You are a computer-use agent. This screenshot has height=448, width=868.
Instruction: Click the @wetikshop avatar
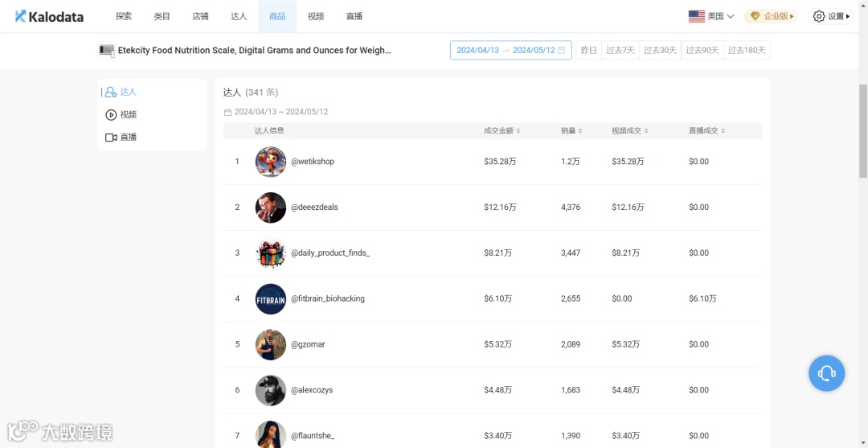271,162
